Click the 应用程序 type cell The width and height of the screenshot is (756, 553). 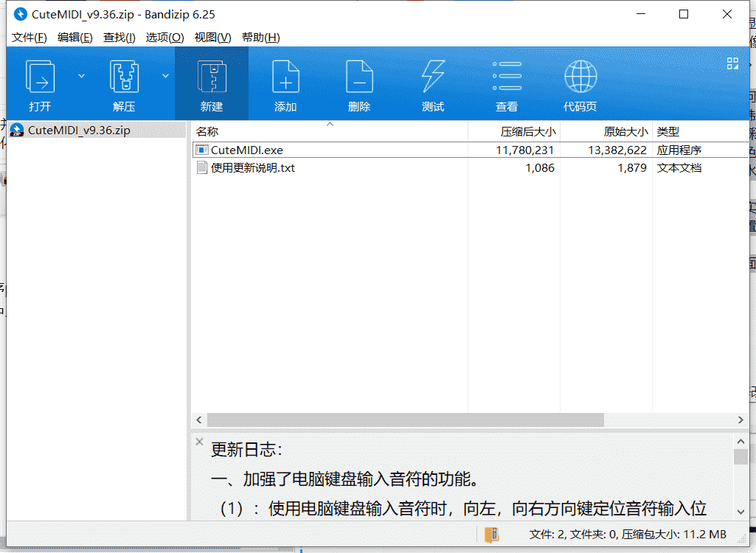[x=679, y=150]
